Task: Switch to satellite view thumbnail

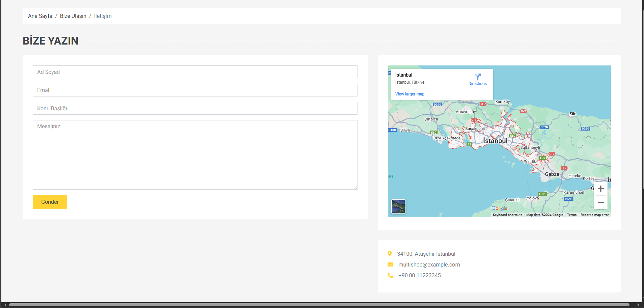Action: click(x=398, y=206)
